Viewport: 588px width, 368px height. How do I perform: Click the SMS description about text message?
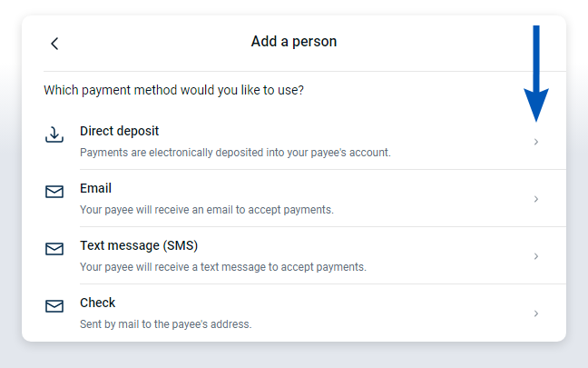click(x=223, y=267)
